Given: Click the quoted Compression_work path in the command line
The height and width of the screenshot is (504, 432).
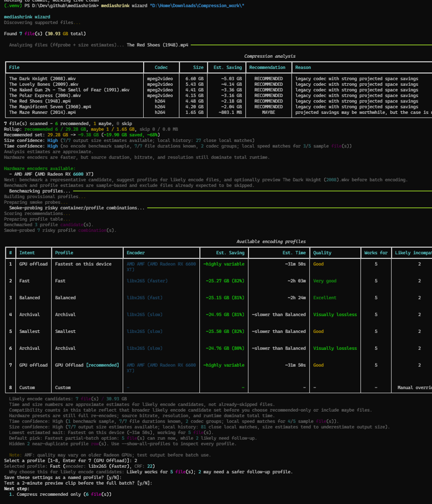Looking at the screenshot, I should click(x=197, y=5).
